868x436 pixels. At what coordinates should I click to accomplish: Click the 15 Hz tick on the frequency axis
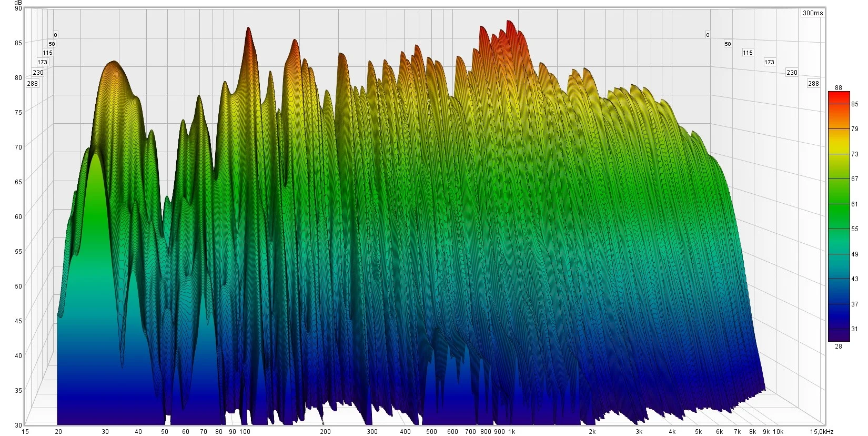[x=25, y=432]
